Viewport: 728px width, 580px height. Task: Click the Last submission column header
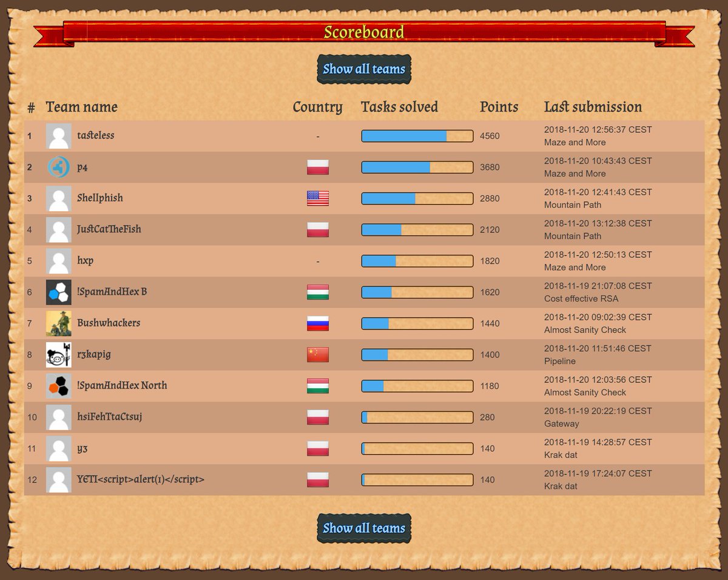pyautogui.click(x=593, y=107)
